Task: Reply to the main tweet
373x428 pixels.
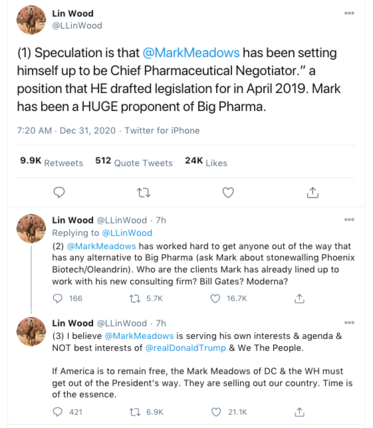Action: click(59, 192)
